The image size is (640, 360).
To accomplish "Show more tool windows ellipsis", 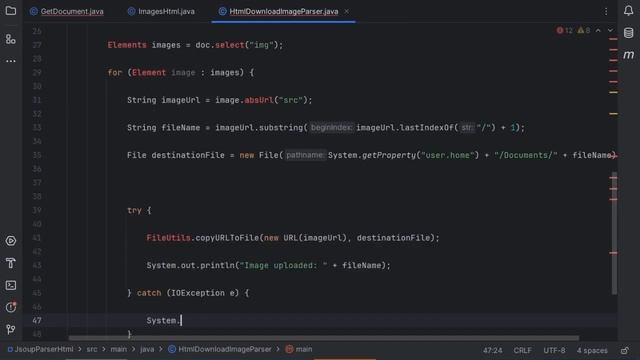I will (x=11, y=61).
